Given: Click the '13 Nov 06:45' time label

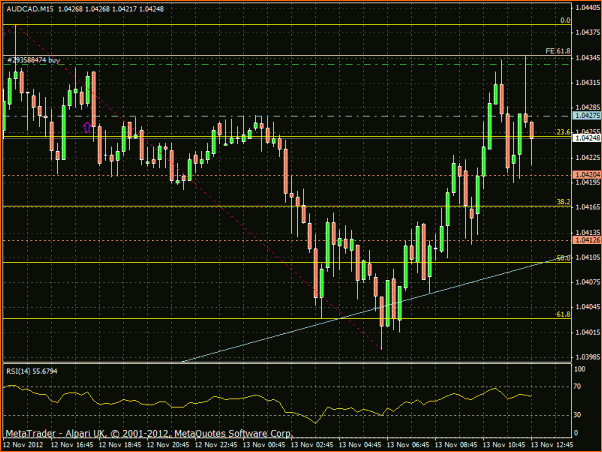Looking at the screenshot, I should pyautogui.click(x=408, y=445).
